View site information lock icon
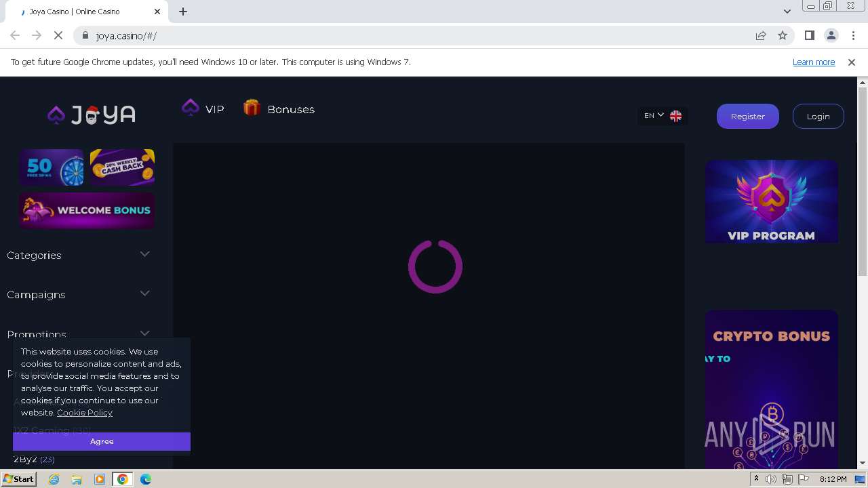The height and width of the screenshot is (488, 868). click(x=85, y=35)
